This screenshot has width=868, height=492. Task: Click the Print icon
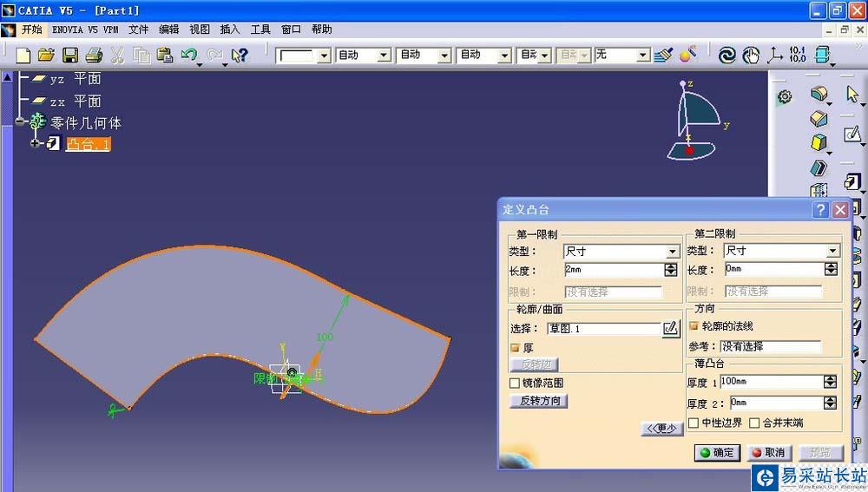(94, 55)
